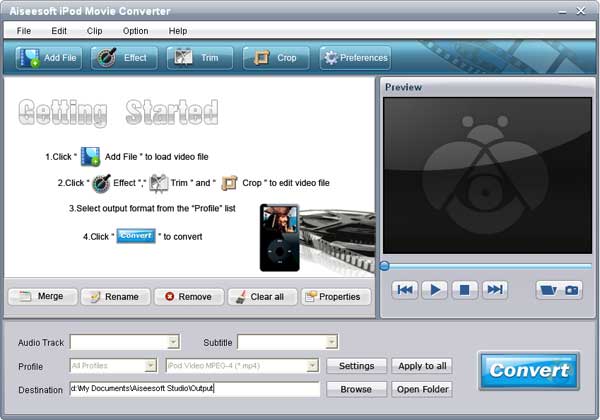Take a snapshot with the camera icon

(571, 290)
